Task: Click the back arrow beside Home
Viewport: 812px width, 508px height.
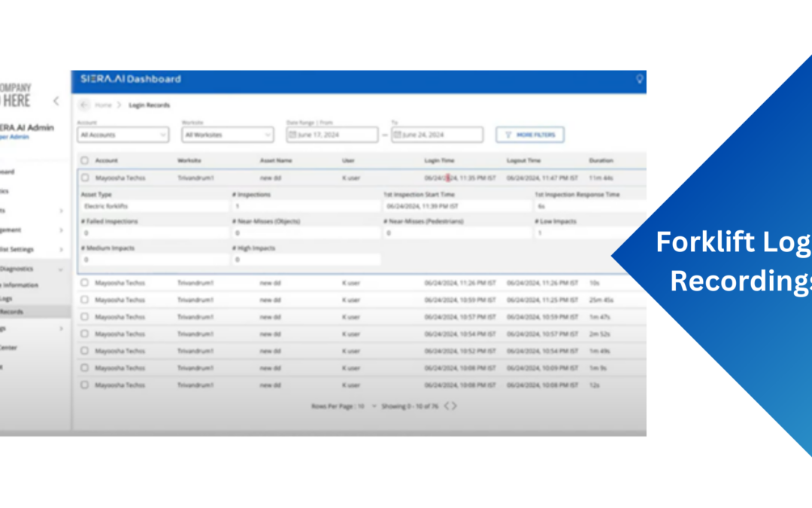Action: pyautogui.click(x=83, y=105)
